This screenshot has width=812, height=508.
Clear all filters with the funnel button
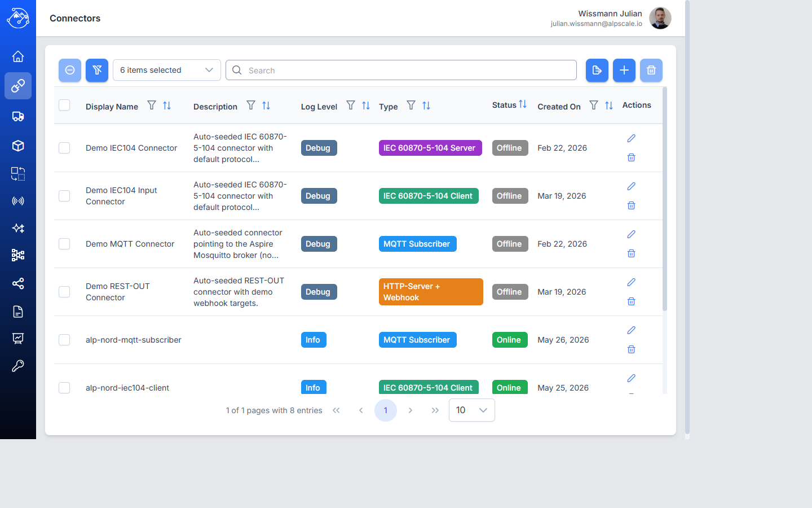(97, 70)
